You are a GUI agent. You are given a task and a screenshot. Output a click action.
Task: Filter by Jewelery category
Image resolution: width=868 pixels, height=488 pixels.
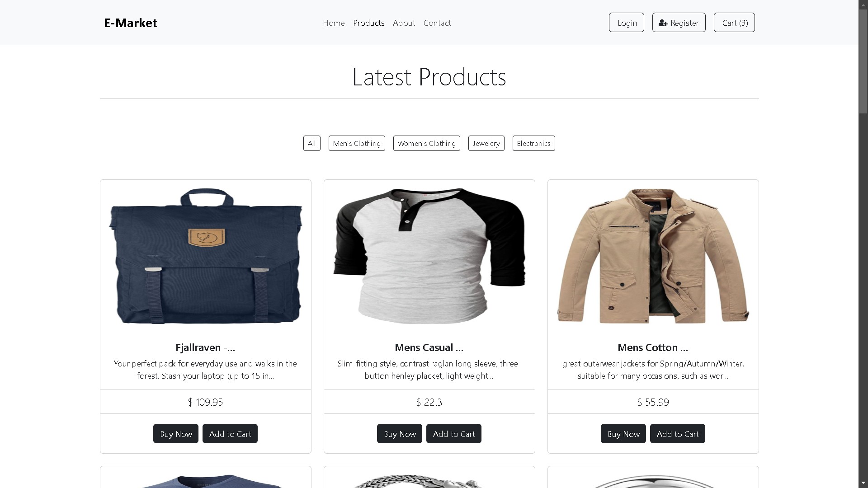[x=486, y=143]
